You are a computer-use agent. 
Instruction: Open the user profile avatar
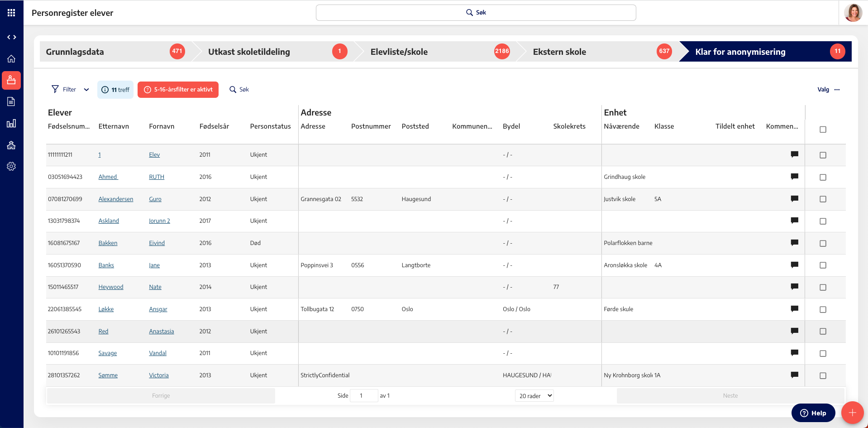coord(853,12)
